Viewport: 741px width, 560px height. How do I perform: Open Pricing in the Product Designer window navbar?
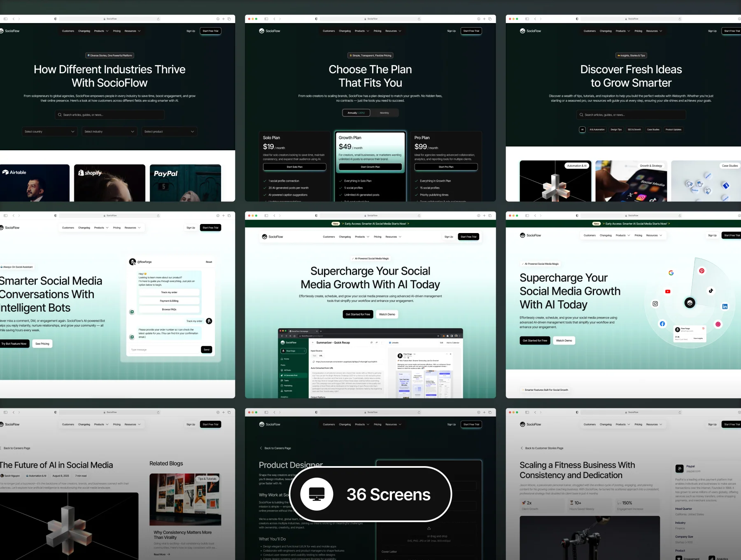(377, 424)
